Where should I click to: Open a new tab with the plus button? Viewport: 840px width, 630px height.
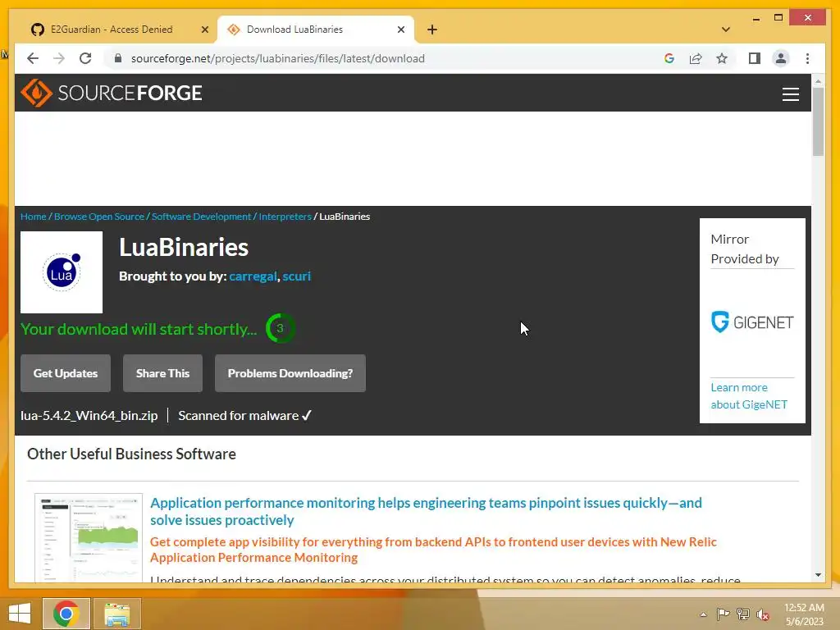432,30
